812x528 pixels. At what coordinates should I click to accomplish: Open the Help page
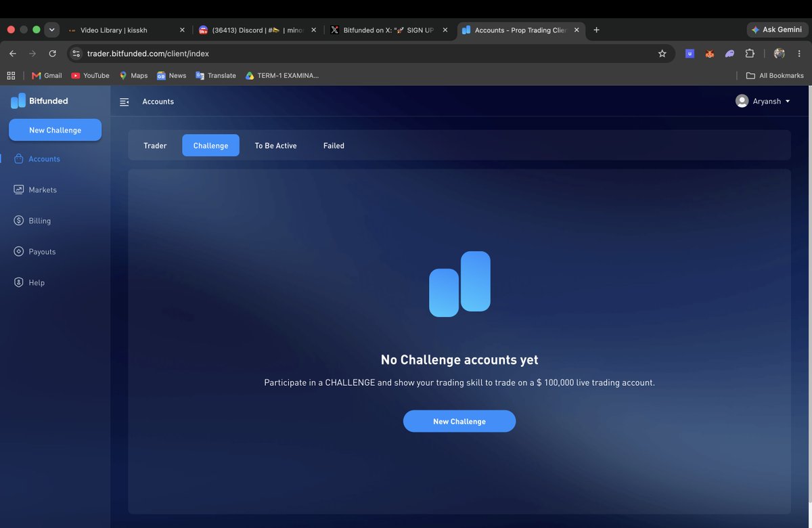click(x=29, y=282)
